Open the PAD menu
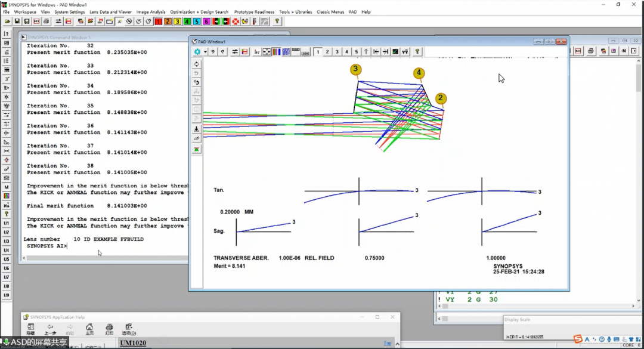644x349 pixels. pos(353,12)
